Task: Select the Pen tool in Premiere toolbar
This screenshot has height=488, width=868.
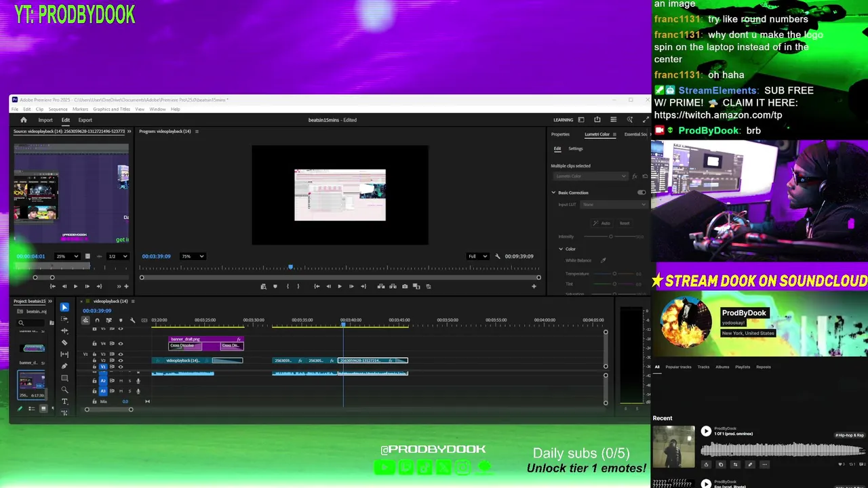Action: pos(64,366)
